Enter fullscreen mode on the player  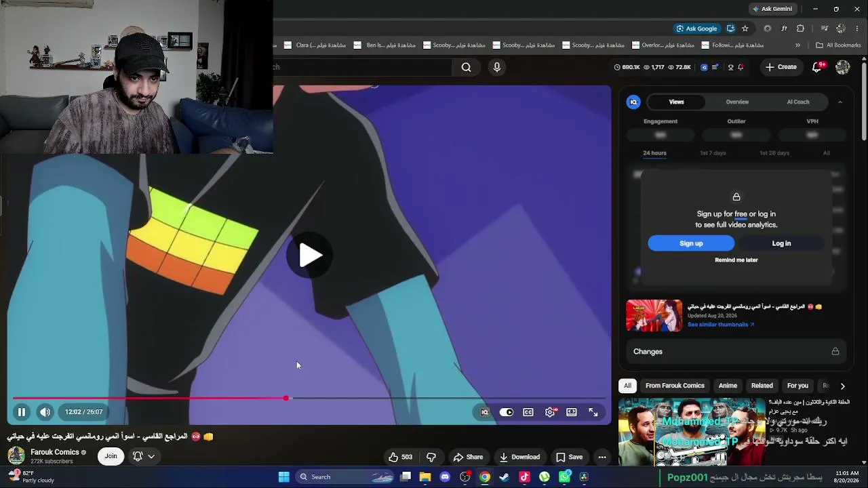pos(593,412)
